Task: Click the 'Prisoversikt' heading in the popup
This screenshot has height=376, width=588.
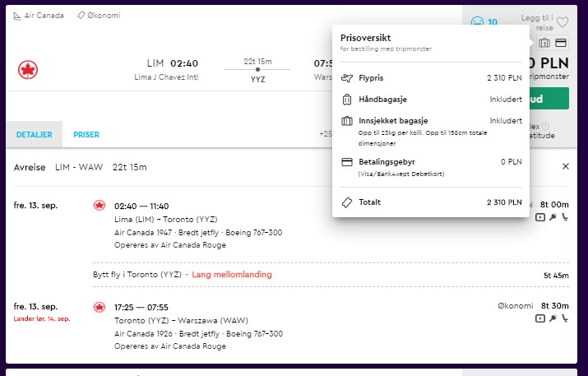Action: pyautogui.click(x=366, y=38)
